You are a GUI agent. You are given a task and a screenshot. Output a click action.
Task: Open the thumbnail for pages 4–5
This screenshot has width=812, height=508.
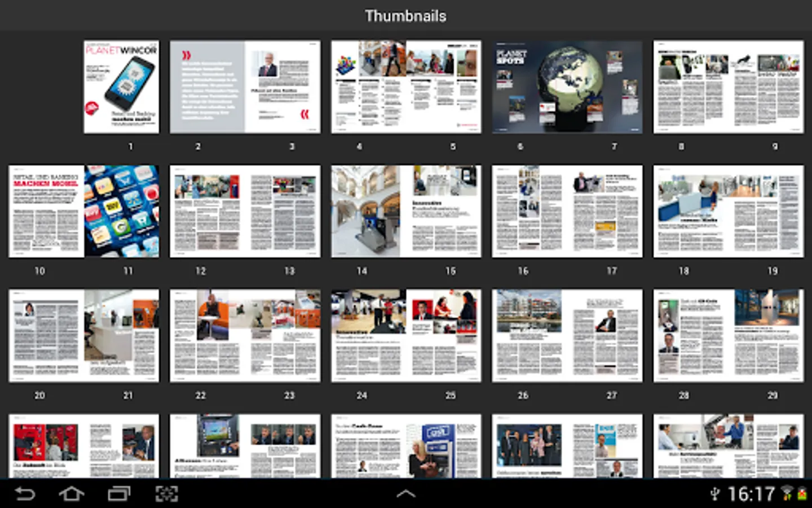click(x=406, y=87)
